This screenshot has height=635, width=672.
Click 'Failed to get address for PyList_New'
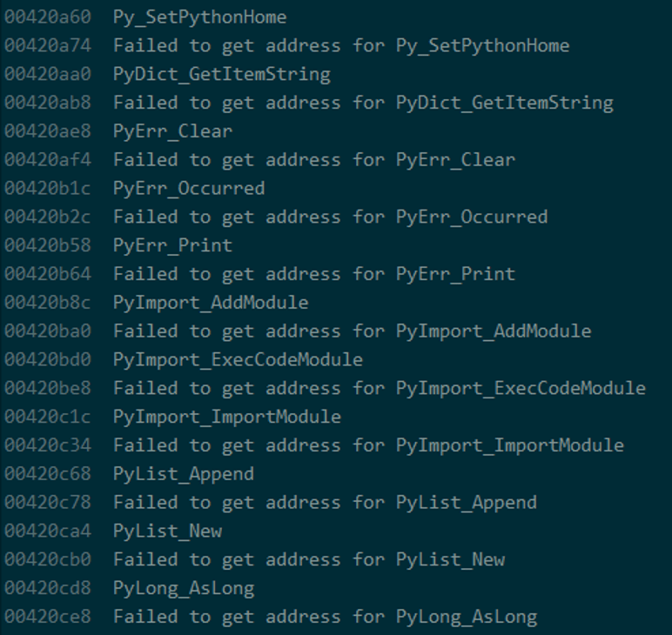[309, 560]
